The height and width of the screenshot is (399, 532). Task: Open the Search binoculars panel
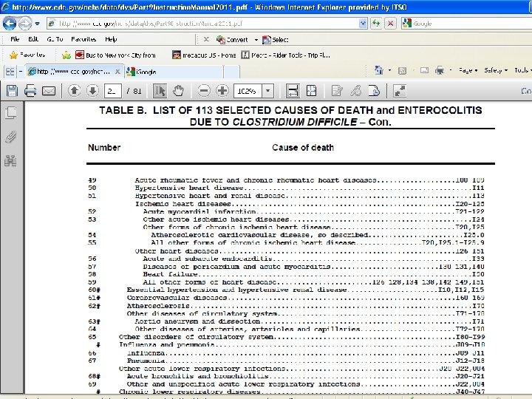(x=11, y=160)
